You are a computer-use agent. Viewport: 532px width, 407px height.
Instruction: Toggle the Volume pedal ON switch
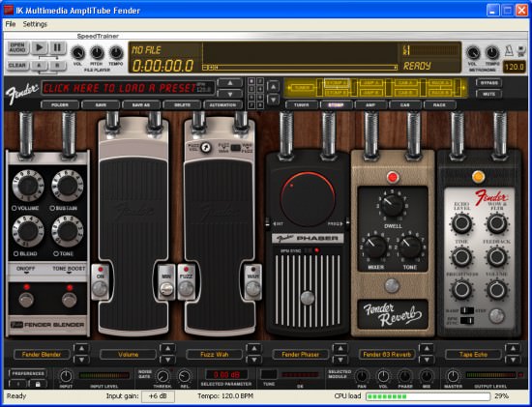click(x=100, y=282)
